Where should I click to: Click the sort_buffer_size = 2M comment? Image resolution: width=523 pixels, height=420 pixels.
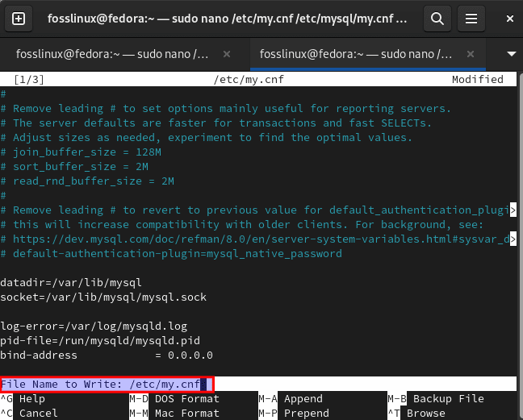click(x=74, y=167)
